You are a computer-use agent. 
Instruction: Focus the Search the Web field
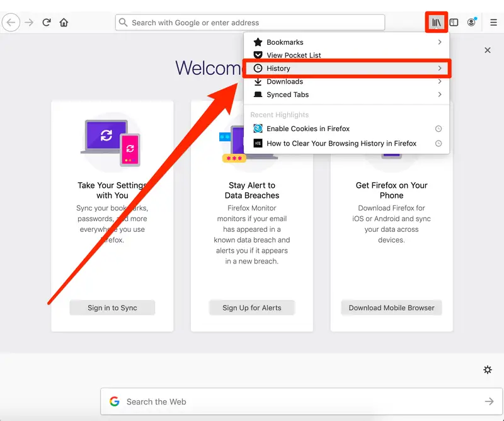(296, 401)
